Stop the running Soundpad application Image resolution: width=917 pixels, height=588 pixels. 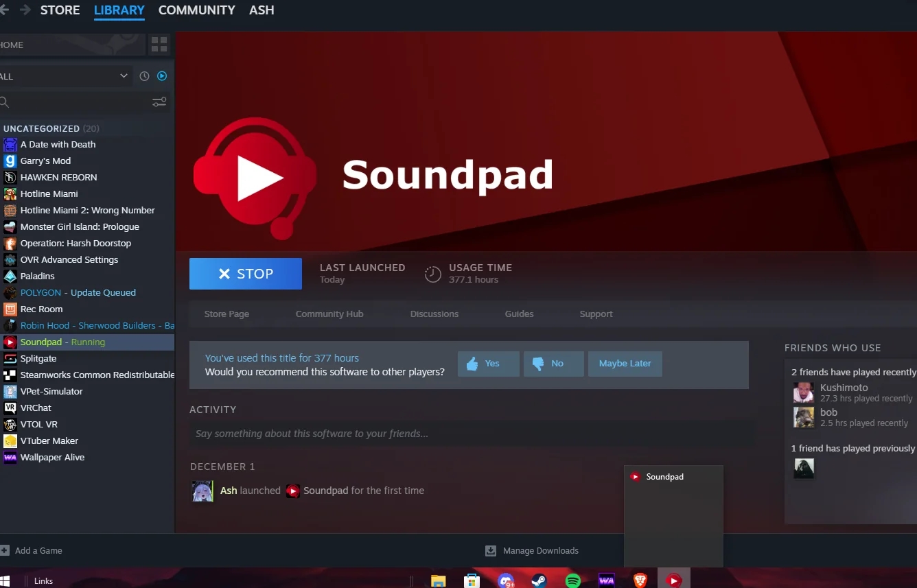coord(245,274)
